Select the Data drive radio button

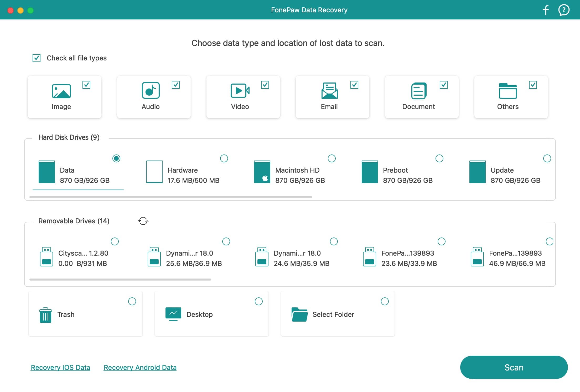coord(116,158)
